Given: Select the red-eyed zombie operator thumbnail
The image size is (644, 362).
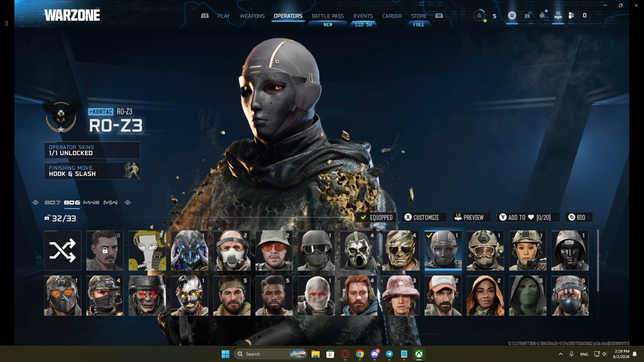Looking at the screenshot, I should point(147,296).
